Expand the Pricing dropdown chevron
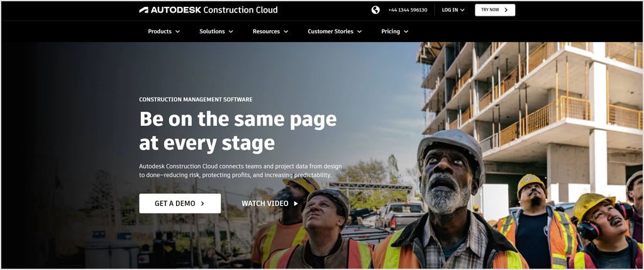 pyautogui.click(x=406, y=31)
